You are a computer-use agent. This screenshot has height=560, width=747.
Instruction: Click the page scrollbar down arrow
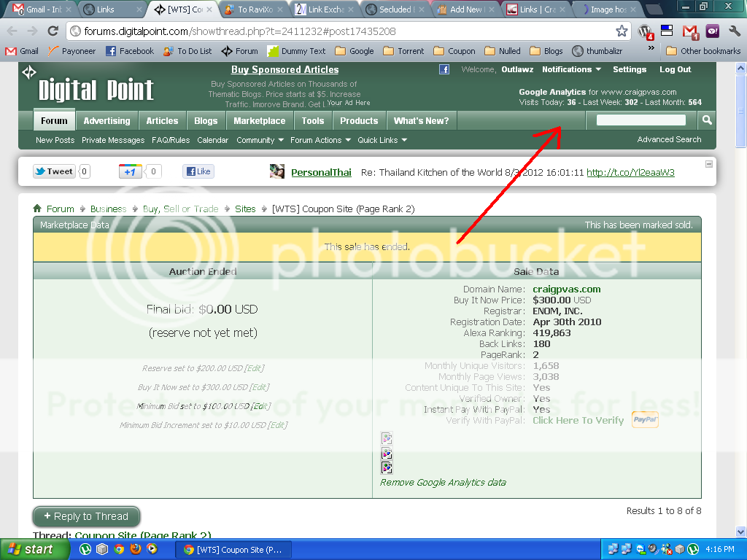click(741, 532)
